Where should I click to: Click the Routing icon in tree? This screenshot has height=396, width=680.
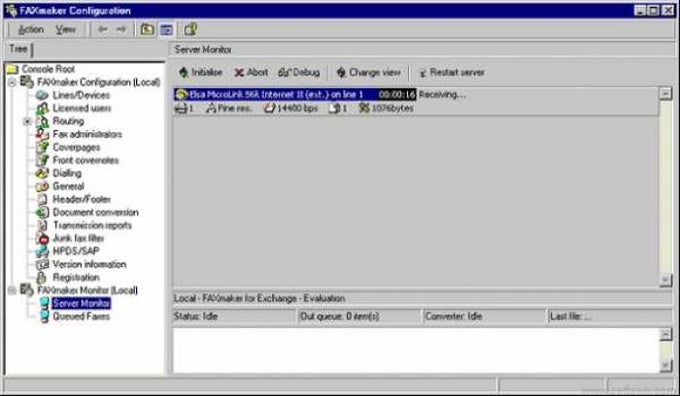pos(42,121)
